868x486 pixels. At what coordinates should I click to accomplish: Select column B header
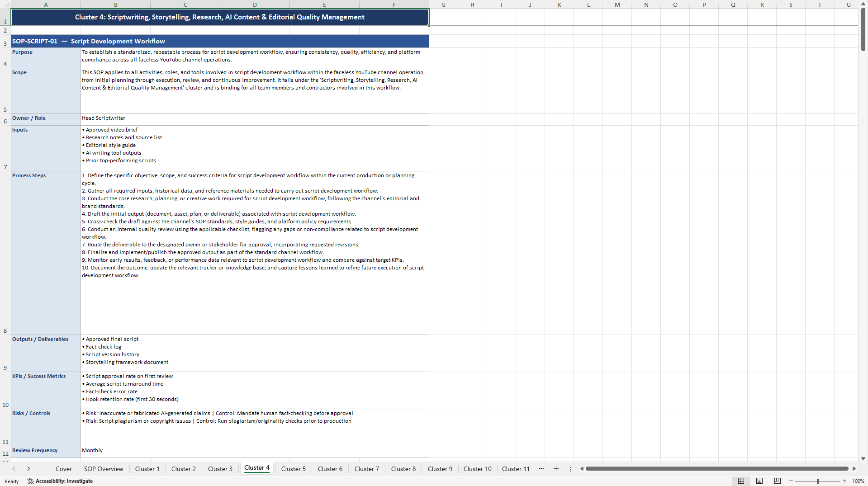(x=116, y=5)
